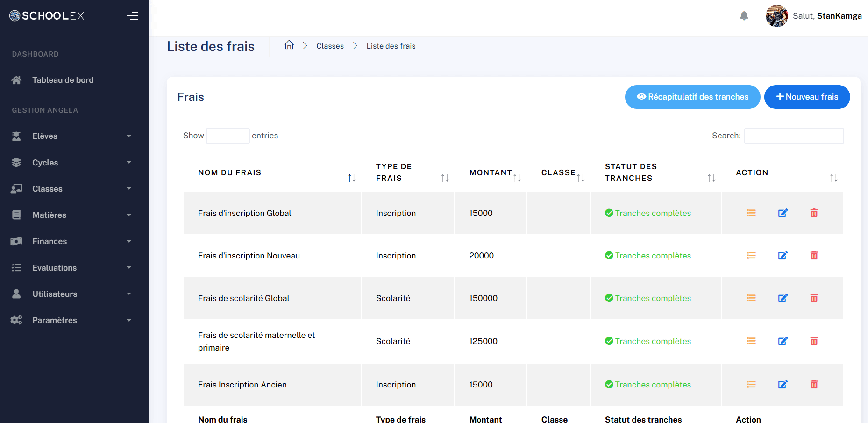868x423 pixels.
Task: Click Liste des frais breadcrumb text
Action: click(391, 46)
